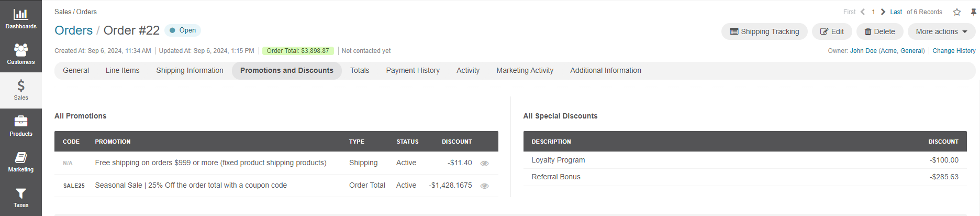Switch to Line Items tab
This screenshot has width=980, height=216.
(122, 70)
